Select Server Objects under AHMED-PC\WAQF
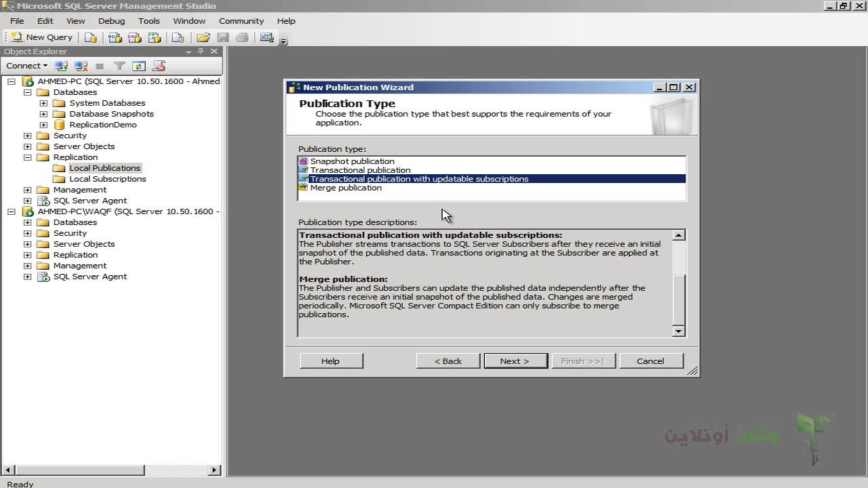 tap(84, 244)
